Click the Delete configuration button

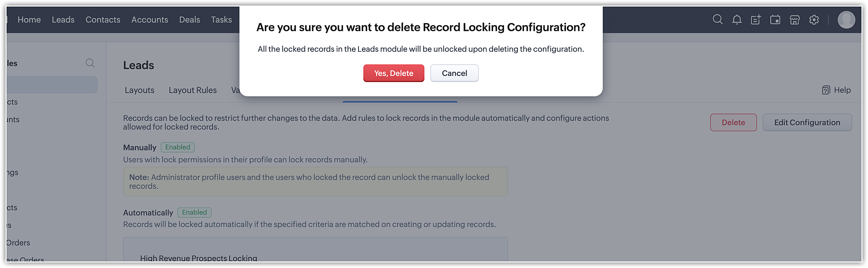point(733,122)
